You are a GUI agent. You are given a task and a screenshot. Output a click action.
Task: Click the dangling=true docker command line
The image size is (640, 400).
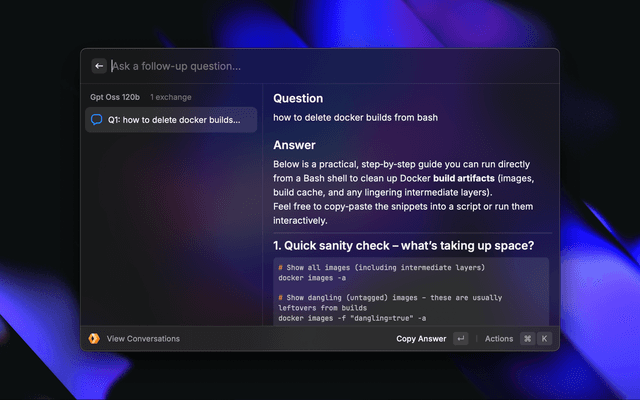pos(352,318)
